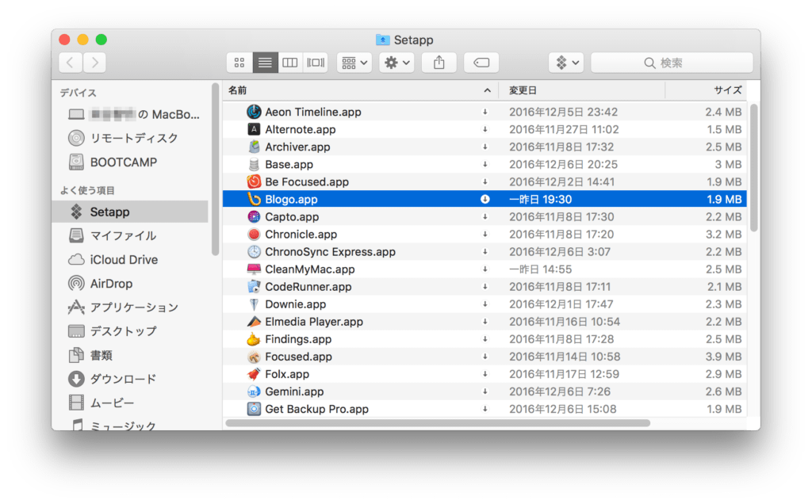Click the Capto.app icon
Screen dimensions: 812x504
[254, 217]
